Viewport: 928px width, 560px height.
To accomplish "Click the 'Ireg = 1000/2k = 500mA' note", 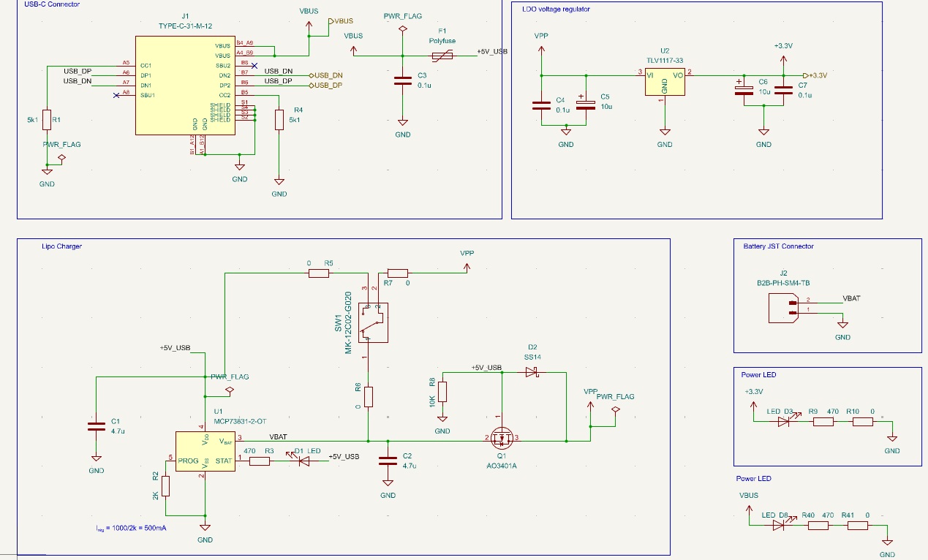I will [130, 528].
